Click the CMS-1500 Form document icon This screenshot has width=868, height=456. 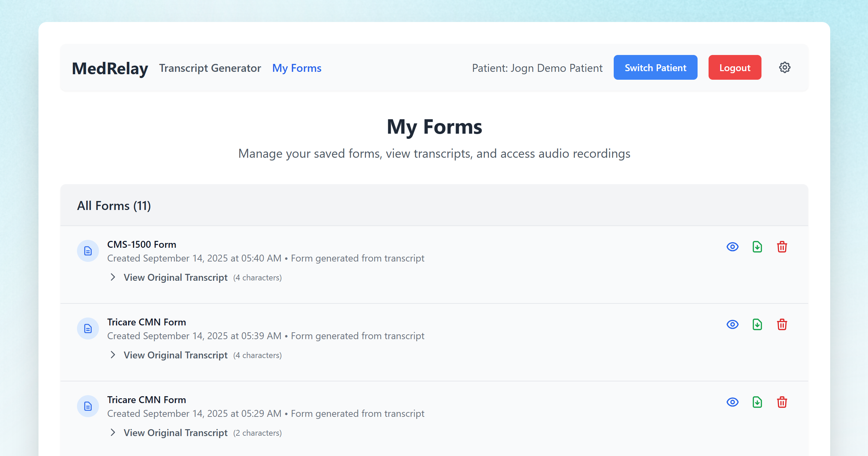coord(88,251)
